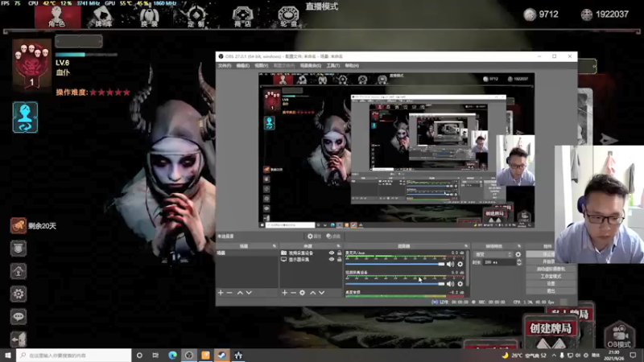This screenshot has width=644, height=362.
Task: Click the 创建牌局 create game button
Action: tap(551, 328)
